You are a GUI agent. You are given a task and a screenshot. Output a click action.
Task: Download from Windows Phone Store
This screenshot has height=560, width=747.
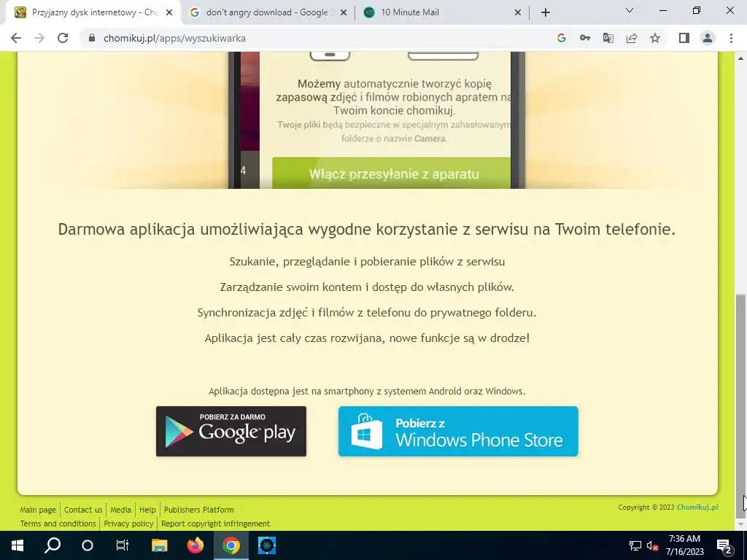pyautogui.click(x=458, y=432)
